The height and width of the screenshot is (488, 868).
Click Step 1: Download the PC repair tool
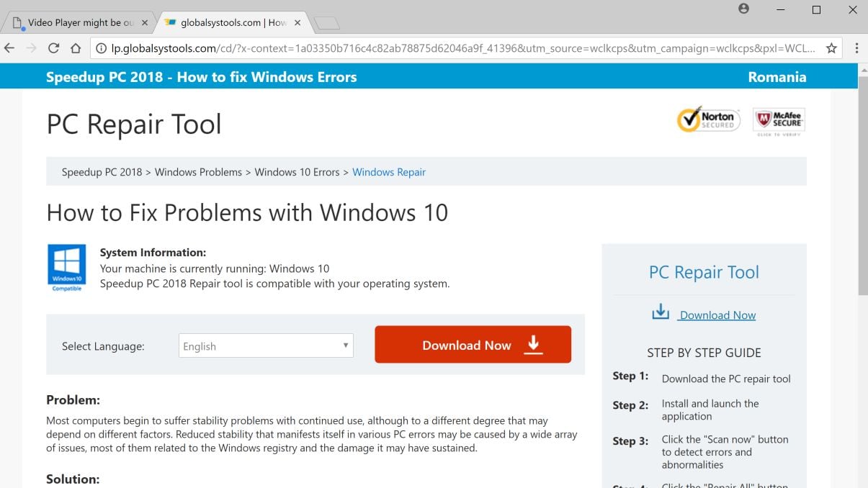[702, 378]
